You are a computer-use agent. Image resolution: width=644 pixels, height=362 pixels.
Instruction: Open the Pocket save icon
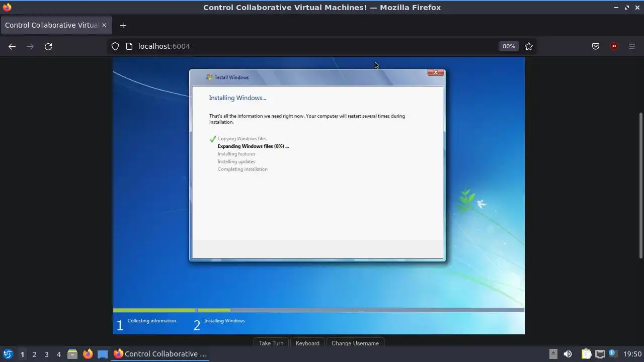pyautogui.click(x=596, y=46)
